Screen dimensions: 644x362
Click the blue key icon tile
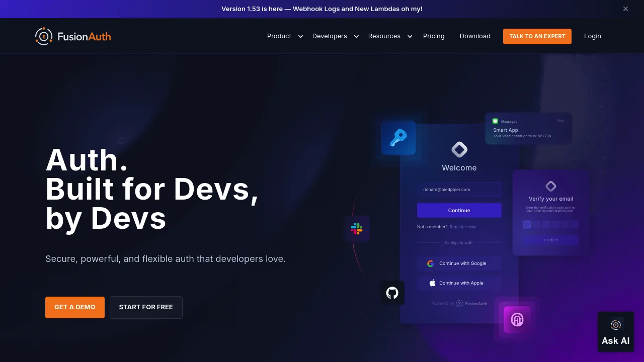coord(398,137)
